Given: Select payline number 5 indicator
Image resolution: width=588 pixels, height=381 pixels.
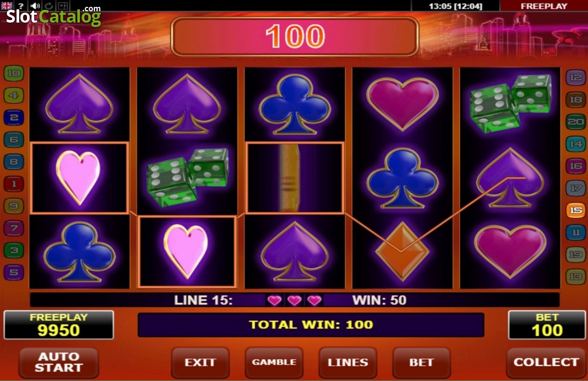Looking at the screenshot, I should (14, 272).
